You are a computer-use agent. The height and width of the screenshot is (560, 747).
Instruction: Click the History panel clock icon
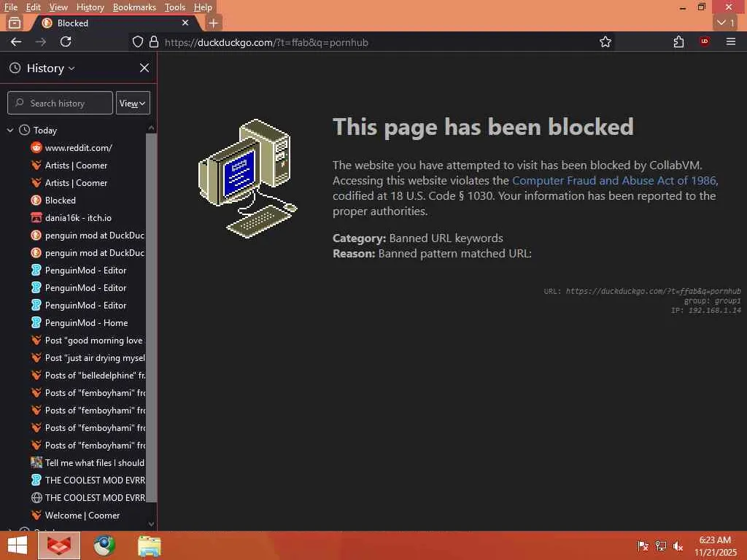[15, 68]
